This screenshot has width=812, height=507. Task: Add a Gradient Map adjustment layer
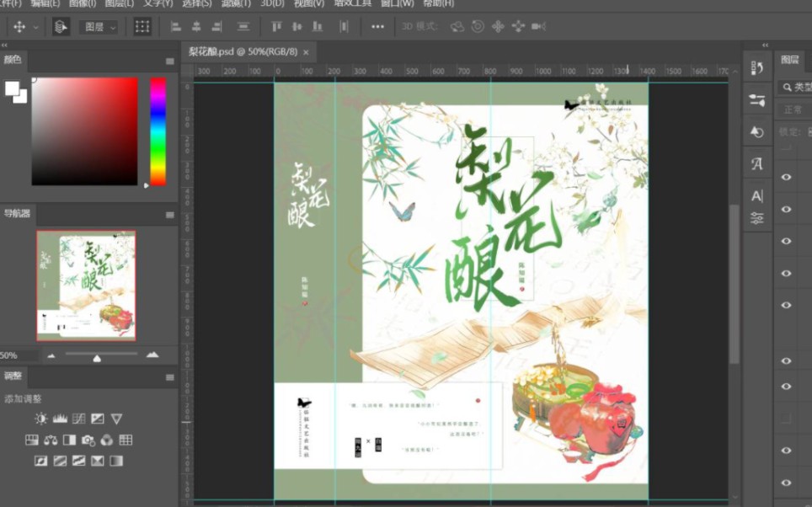[x=115, y=461]
